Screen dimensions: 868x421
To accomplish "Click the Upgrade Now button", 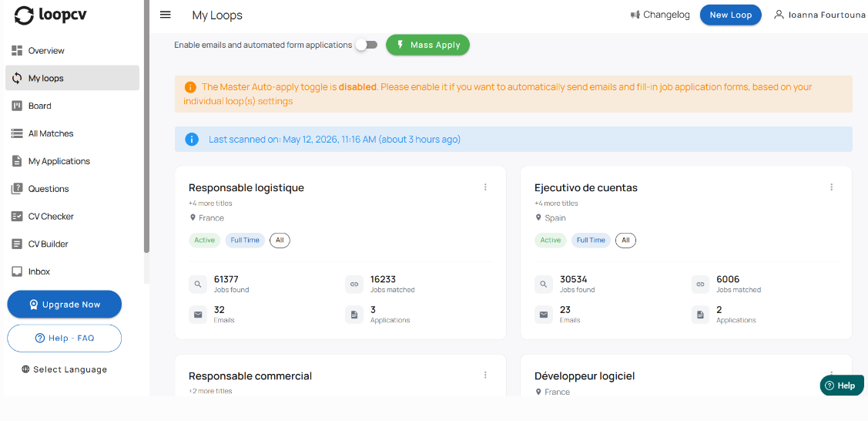I will [x=64, y=304].
